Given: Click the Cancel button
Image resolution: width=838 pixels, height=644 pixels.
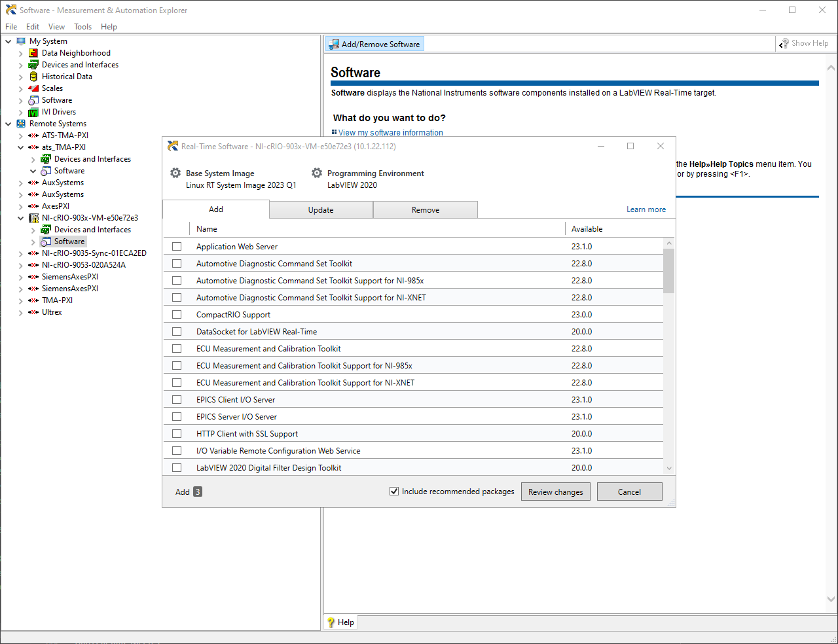Looking at the screenshot, I should click(x=630, y=492).
